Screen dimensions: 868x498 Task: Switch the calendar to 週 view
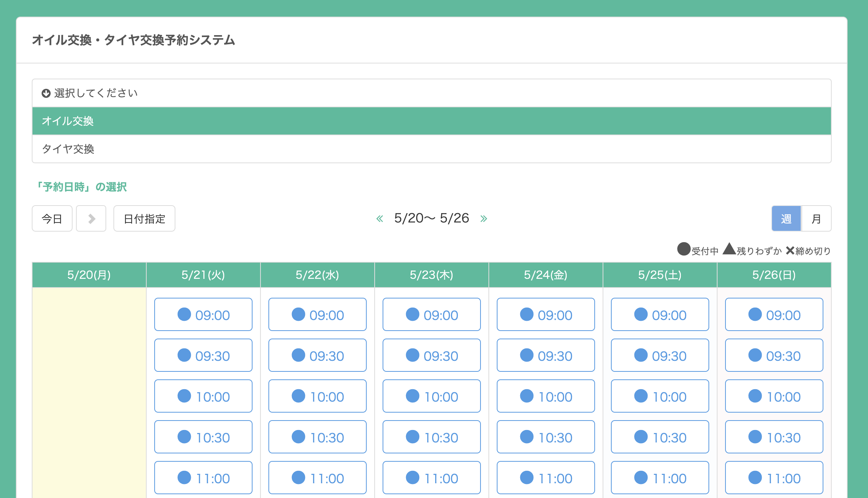click(786, 218)
